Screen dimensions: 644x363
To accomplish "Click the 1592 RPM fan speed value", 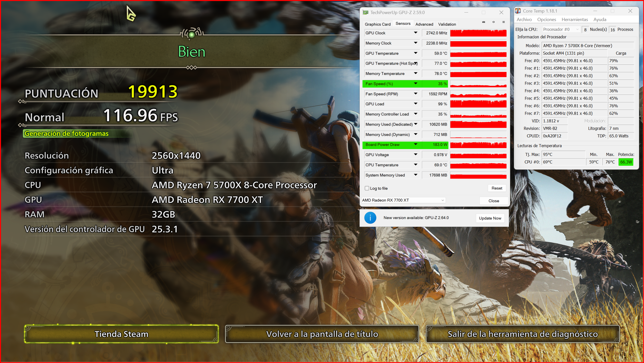I will click(435, 94).
